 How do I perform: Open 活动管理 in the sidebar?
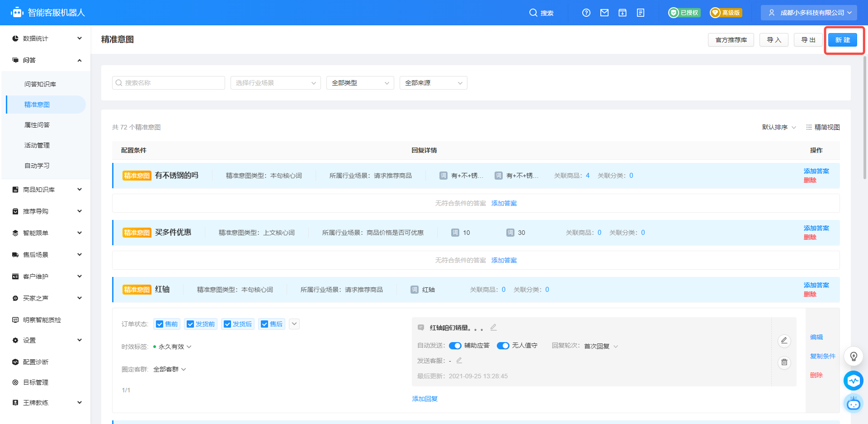coord(37,145)
